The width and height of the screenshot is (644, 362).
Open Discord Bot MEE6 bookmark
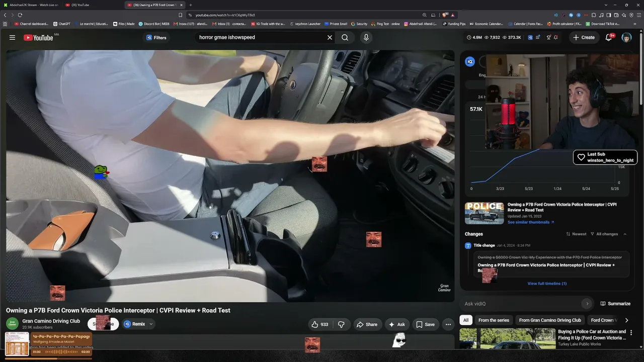pyautogui.click(x=154, y=24)
